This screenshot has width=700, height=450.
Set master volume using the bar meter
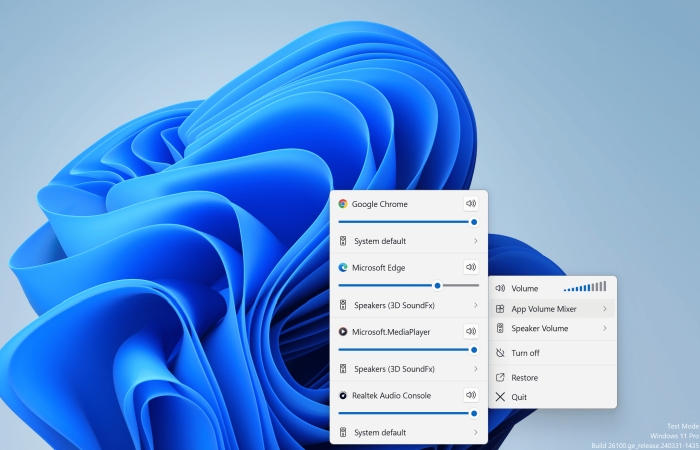tap(585, 287)
